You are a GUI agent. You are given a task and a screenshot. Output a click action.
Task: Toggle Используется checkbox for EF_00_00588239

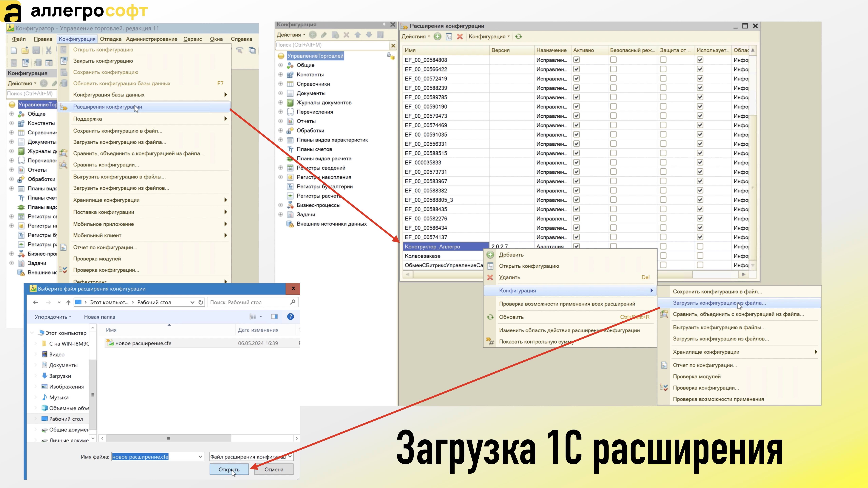click(700, 88)
